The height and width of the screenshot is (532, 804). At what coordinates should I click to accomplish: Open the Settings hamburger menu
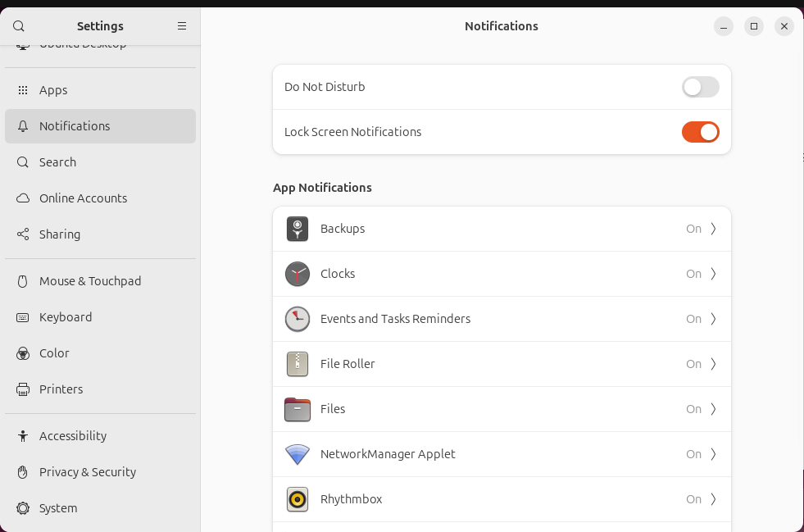pos(182,26)
